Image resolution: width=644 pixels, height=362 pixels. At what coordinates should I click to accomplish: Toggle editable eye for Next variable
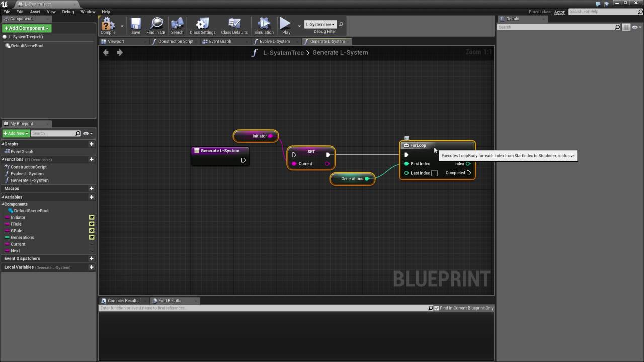pos(92,251)
